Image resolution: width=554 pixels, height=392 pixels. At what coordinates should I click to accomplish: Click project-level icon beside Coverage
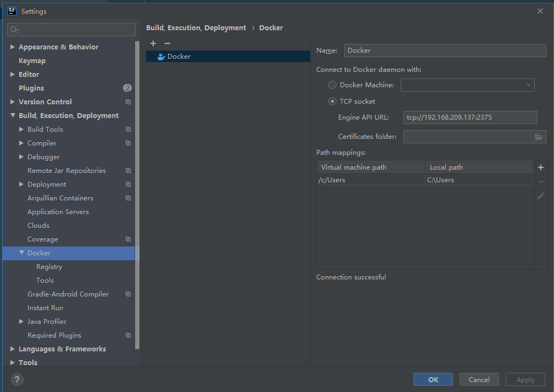[128, 239]
